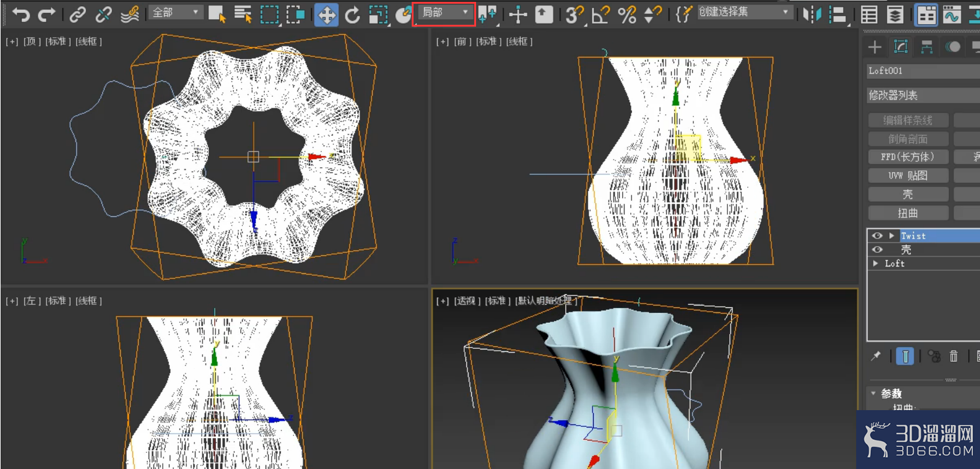The height and width of the screenshot is (469, 980).
Task: Switch to the Motion panel tab
Action: tap(953, 47)
